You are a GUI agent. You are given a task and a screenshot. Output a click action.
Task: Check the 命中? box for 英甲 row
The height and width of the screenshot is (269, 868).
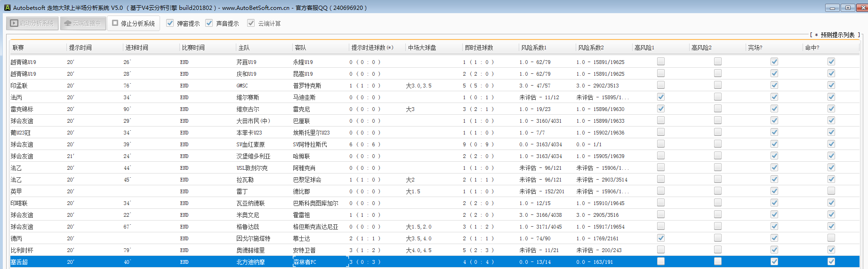[x=831, y=191]
